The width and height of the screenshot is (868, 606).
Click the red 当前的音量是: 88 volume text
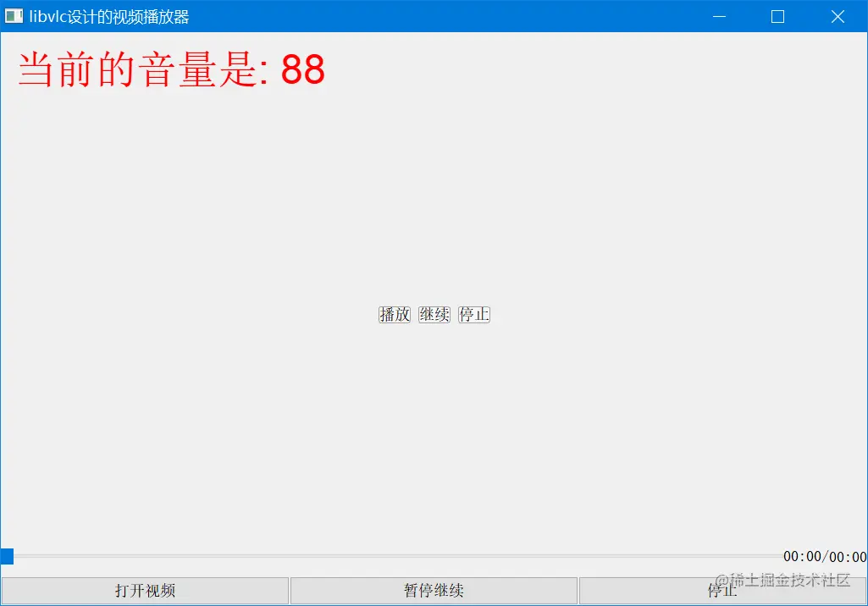pos(172,69)
